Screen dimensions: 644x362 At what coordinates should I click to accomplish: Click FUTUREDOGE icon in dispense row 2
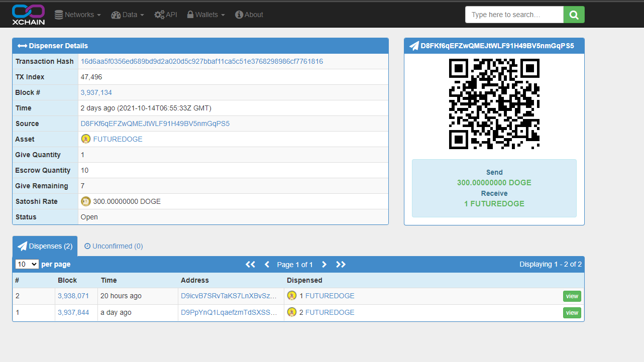tap(292, 296)
